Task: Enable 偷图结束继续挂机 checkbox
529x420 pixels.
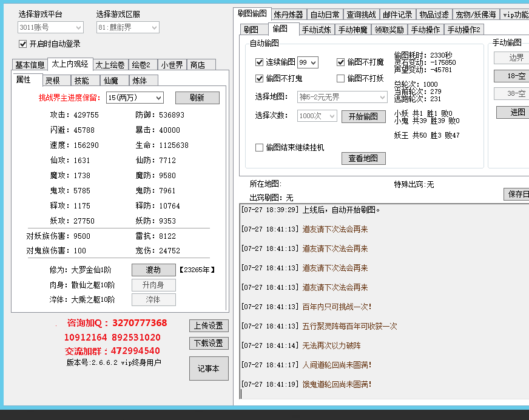Action: tap(259, 148)
